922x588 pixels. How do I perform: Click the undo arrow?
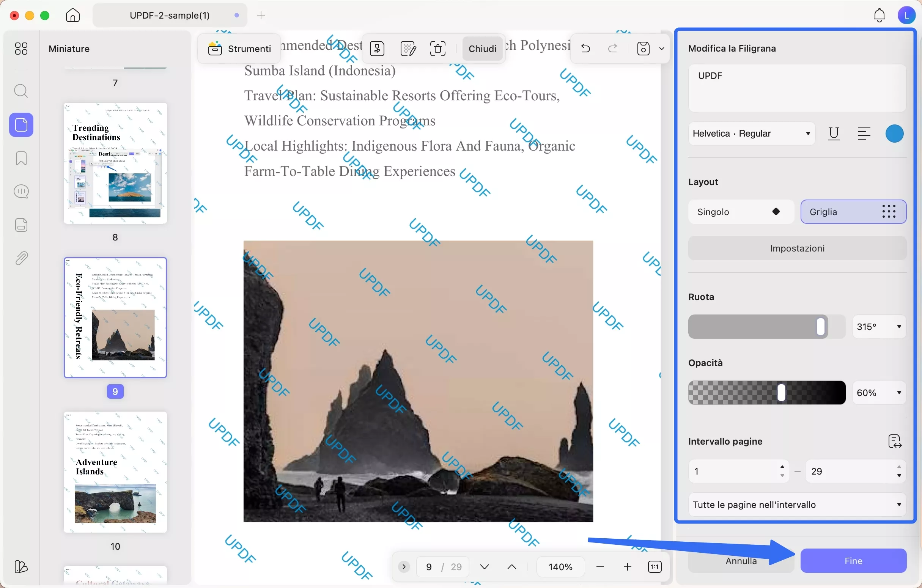585,49
